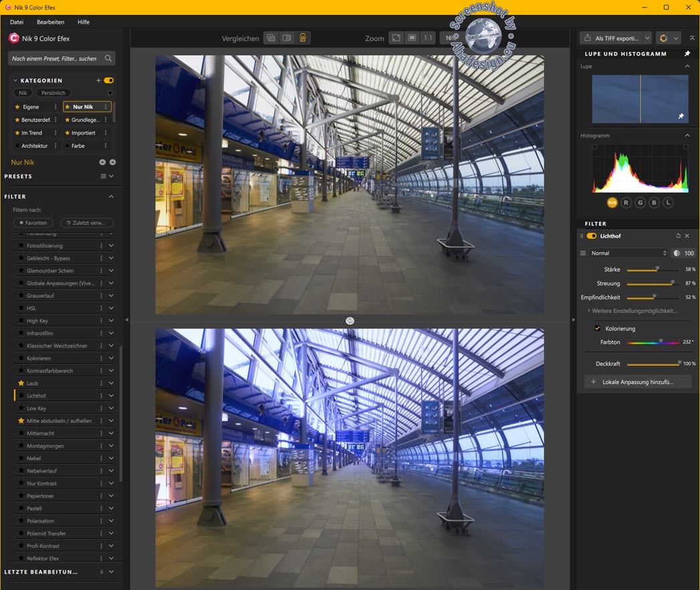Viewport: 700px width, 590px height.
Task: Set zoom to 1:1
Action: click(428, 38)
